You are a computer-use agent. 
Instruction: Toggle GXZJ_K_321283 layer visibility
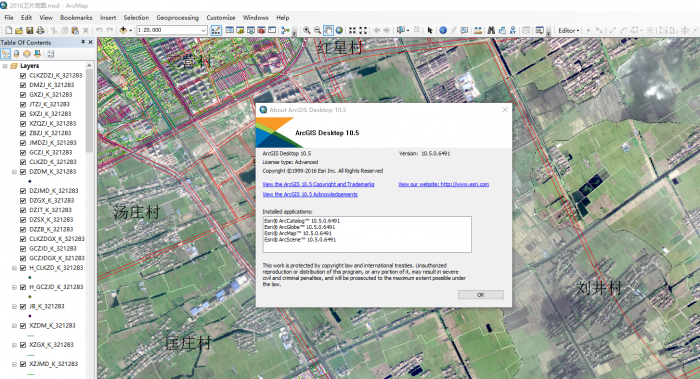tap(23, 95)
